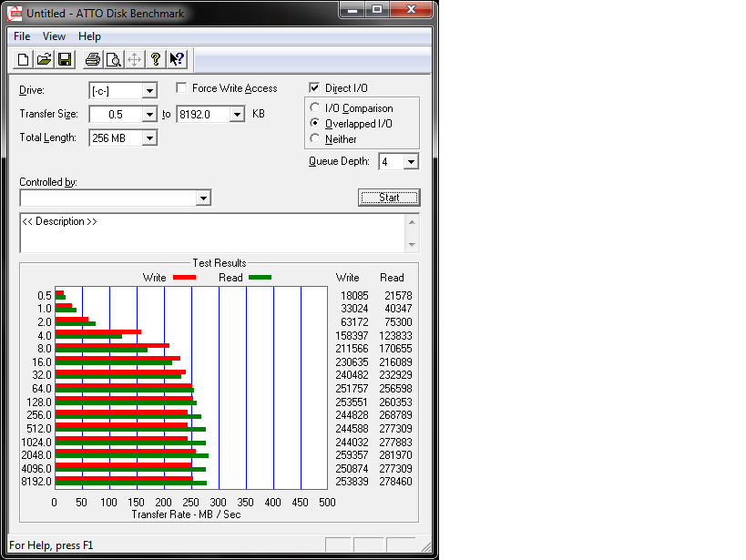746x560 pixels.
Task: Open the Help menu
Action: click(x=89, y=36)
